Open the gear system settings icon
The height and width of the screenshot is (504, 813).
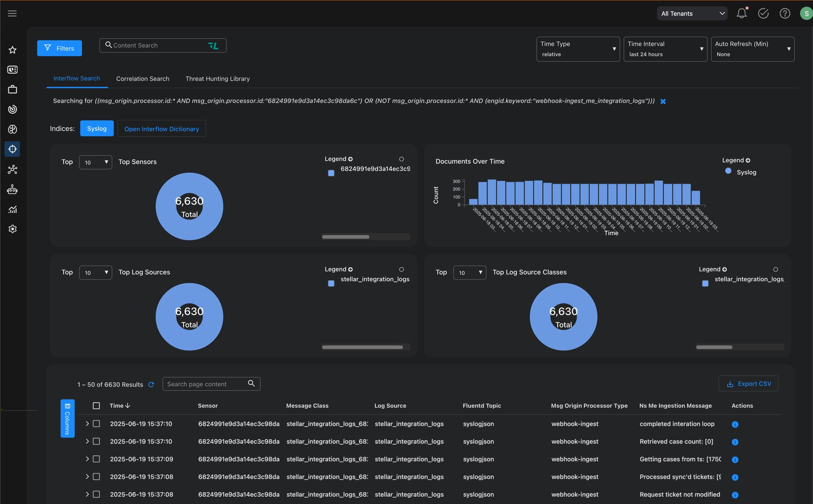tap(13, 229)
